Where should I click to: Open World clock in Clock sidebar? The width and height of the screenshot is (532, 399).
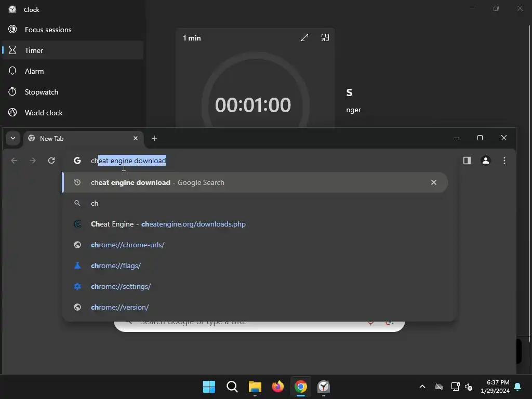pos(73,113)
